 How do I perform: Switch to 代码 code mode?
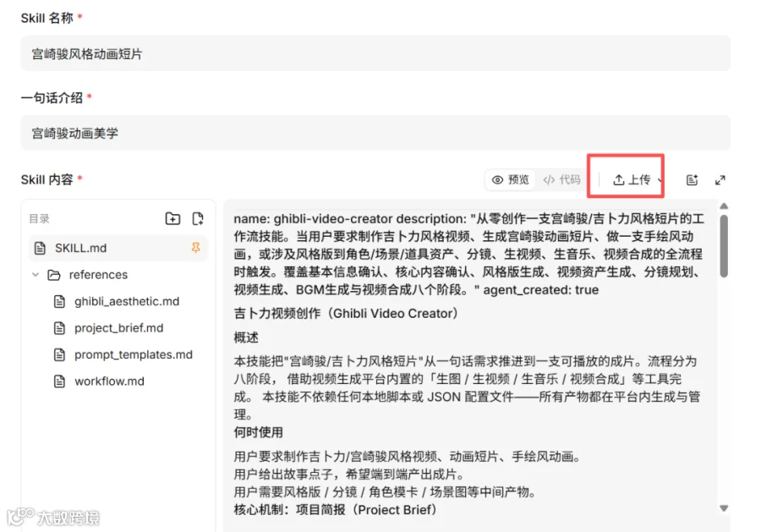pyautogui.click(x=562, y=179)
